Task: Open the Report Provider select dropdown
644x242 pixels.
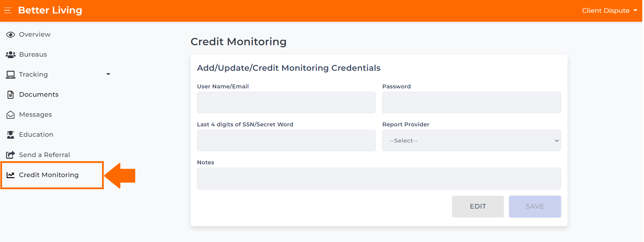Action: 471,141
